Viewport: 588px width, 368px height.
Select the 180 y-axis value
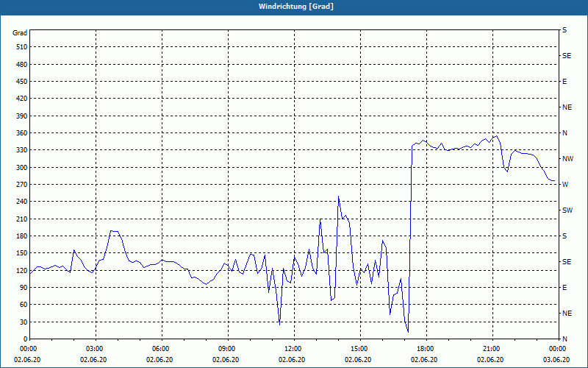(x=22, y=236)
